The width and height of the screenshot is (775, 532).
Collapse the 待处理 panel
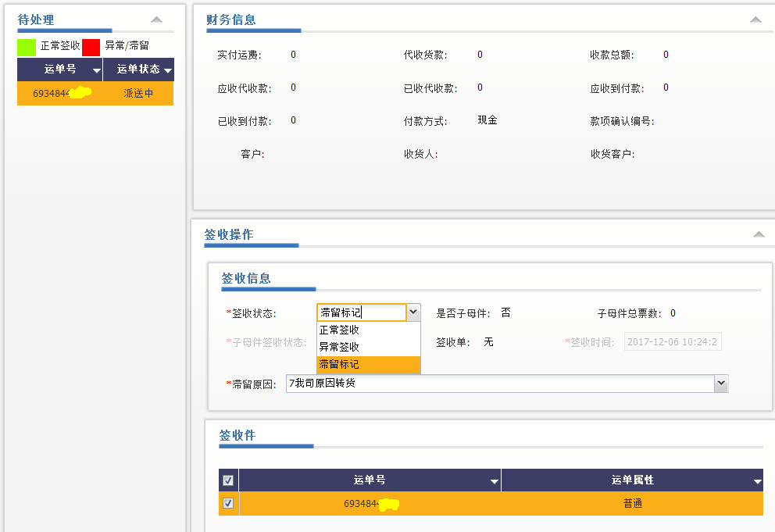pyautogui.click(x=156, y=20)
